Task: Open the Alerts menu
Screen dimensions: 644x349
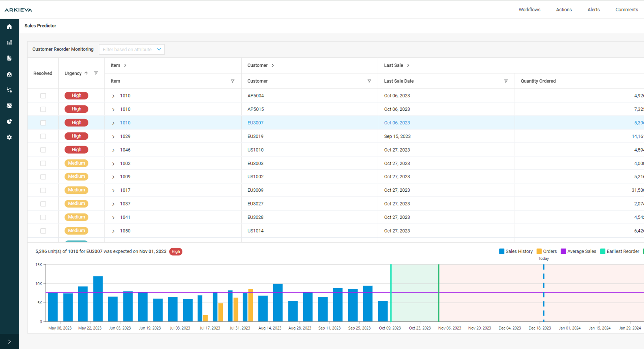Action: pos(593,10)
